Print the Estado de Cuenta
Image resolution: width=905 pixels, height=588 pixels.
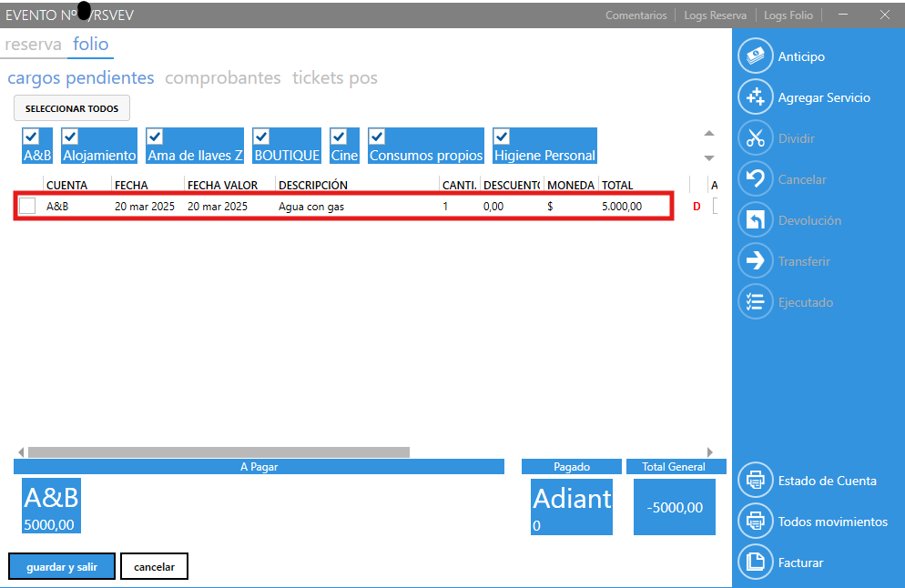[755, 481]
